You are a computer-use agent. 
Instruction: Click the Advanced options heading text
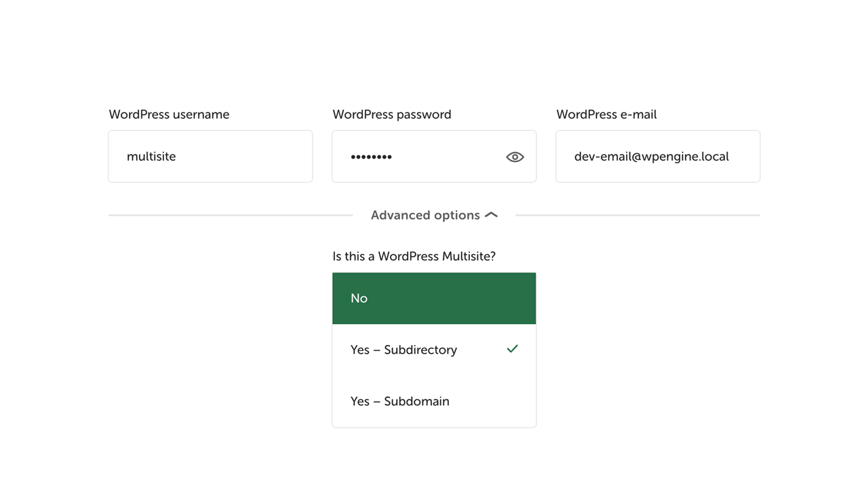425,216
